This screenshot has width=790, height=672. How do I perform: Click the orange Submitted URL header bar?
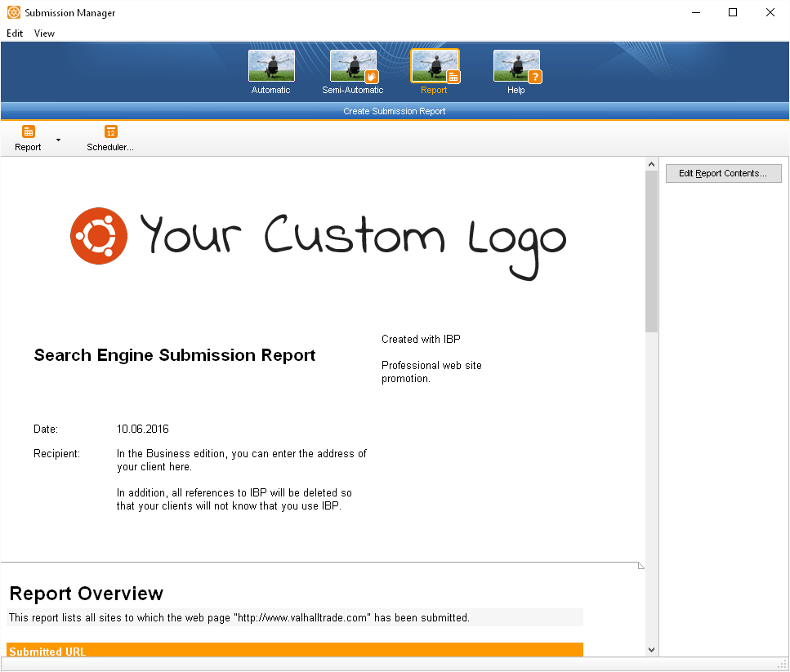[x=294, y=650]
